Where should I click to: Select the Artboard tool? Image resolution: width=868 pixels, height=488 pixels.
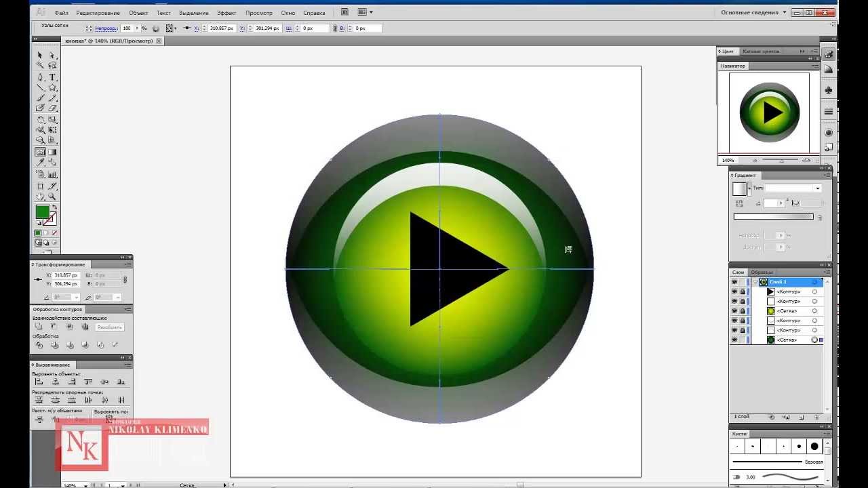tap(40, 186)
